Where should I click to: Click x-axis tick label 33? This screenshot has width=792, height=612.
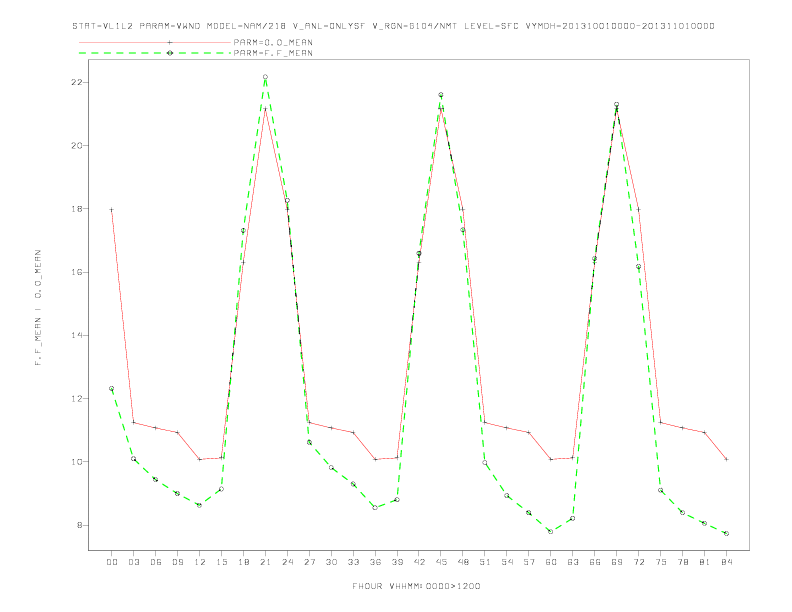(353, 562)
